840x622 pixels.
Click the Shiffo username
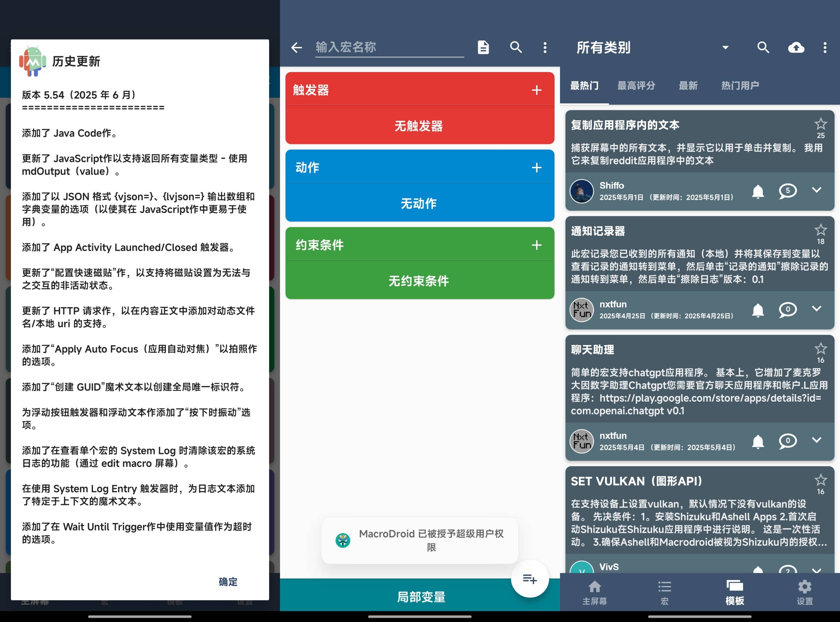[x=612, y=186]
